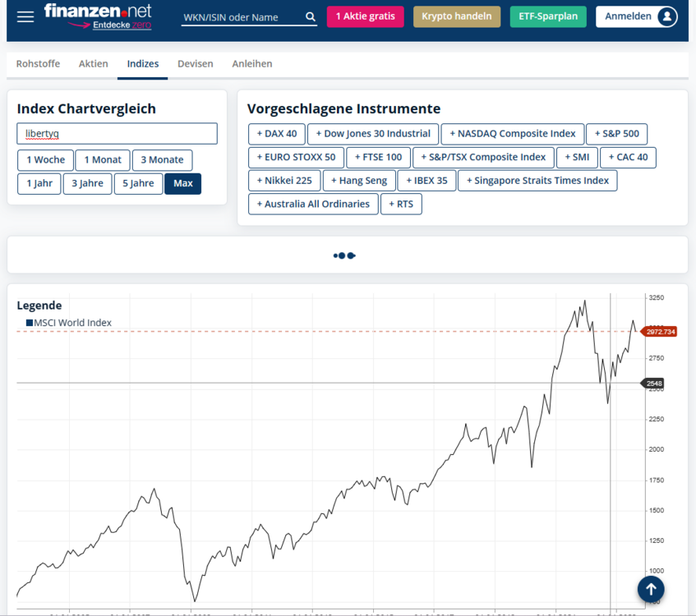
Task: Add RTS to the comparison
Action: click(x=401, y=205)
